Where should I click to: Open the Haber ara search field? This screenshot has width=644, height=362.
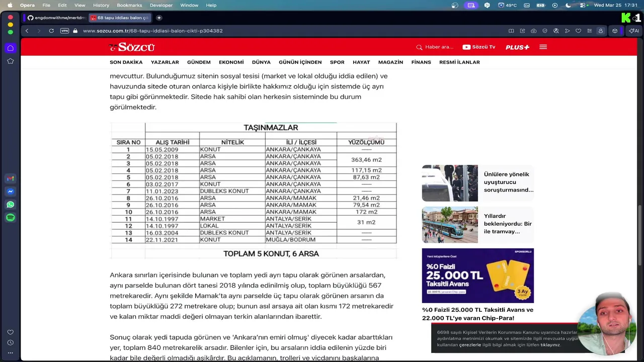click(x=435, y=47)
